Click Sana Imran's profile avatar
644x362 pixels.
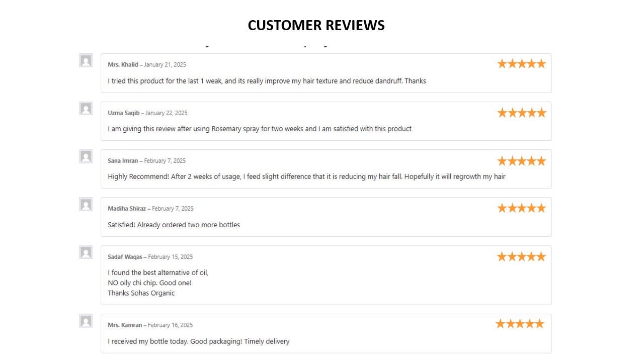click(86, 156)
